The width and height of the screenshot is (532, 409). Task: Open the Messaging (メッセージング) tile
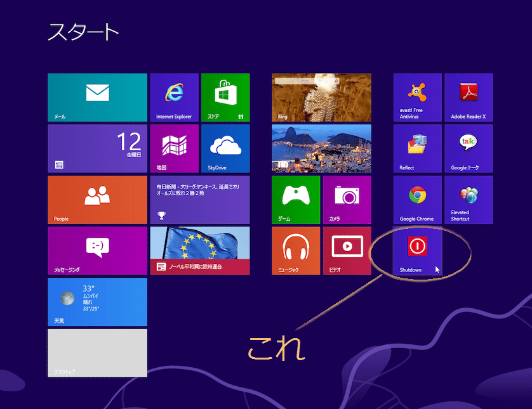[97, 251]
